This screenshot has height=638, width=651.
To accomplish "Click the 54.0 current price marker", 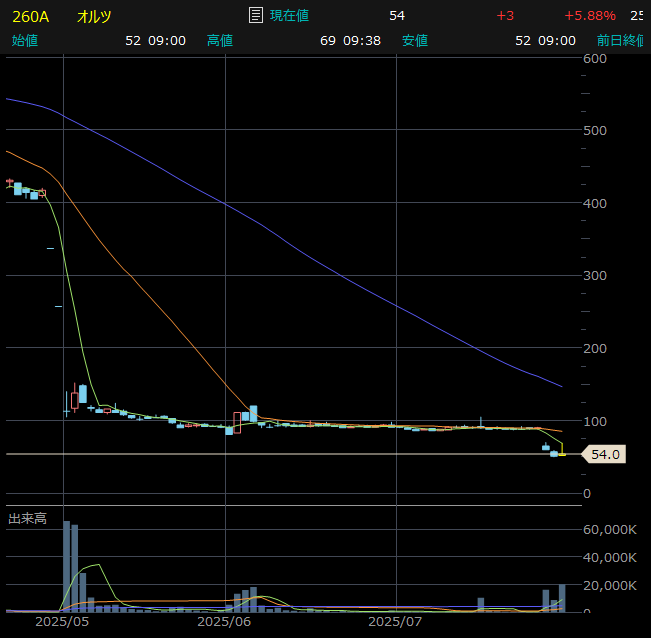I will [604, 454].
